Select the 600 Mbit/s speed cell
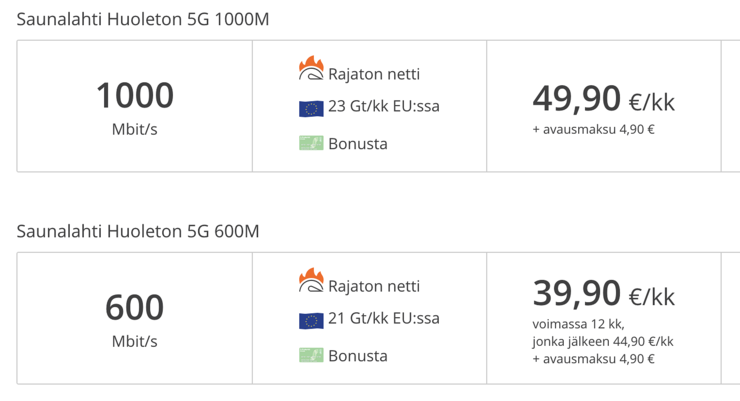 pos(135,318)
